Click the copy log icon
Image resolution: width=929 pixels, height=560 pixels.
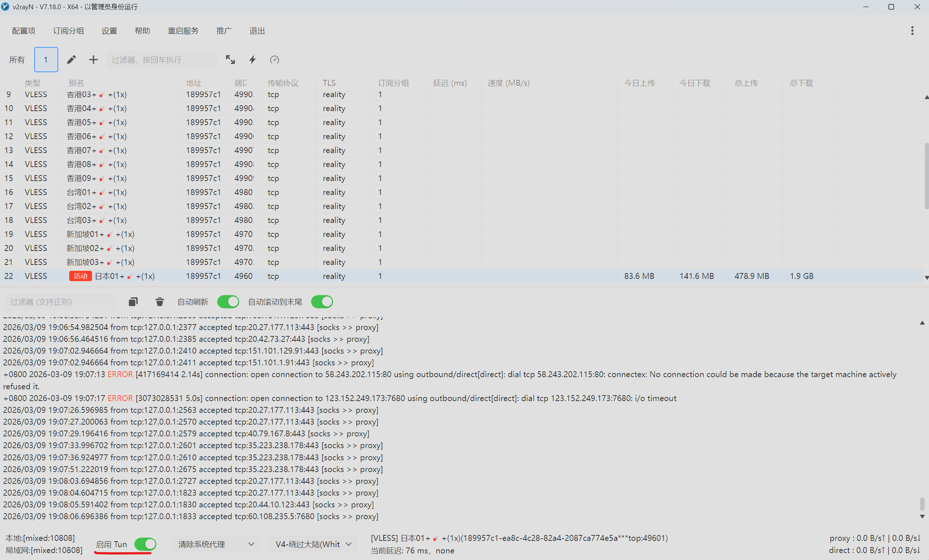pos(133,301)
